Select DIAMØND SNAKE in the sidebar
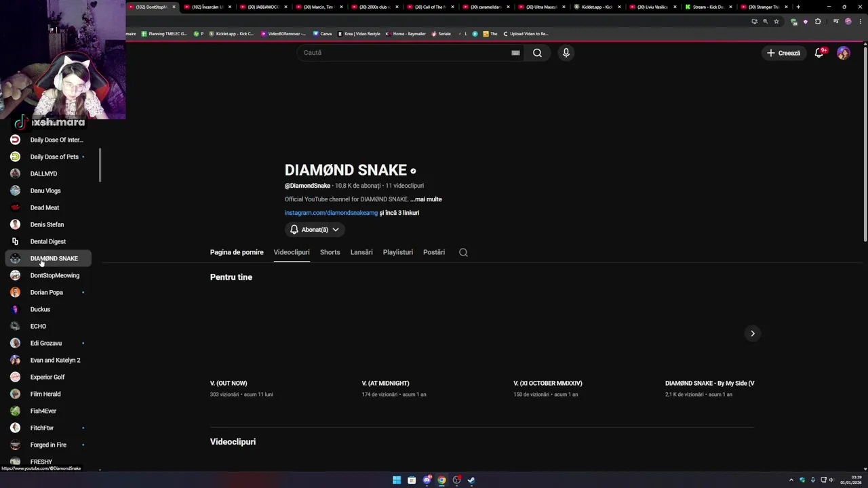Screen dimensions: 868x488 (x=47, y=258)
